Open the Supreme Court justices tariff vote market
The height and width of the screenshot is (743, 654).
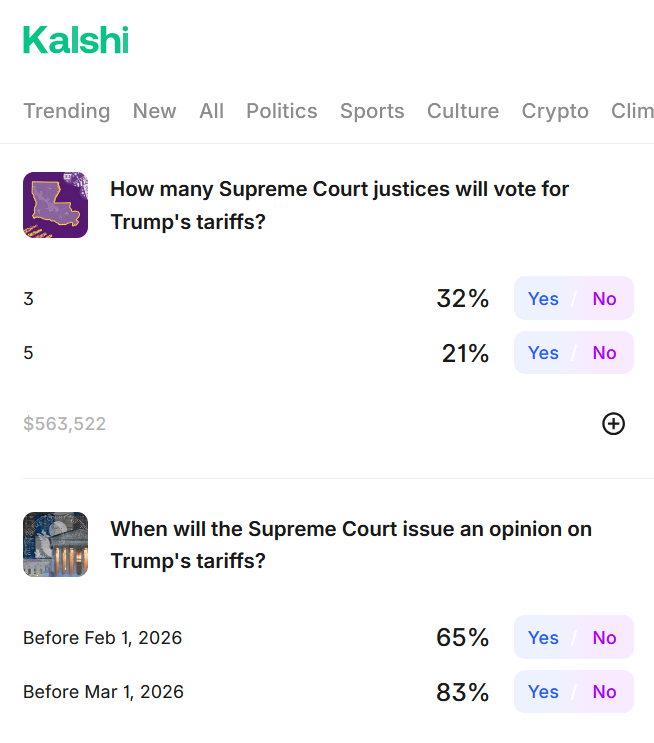(339, 205)
